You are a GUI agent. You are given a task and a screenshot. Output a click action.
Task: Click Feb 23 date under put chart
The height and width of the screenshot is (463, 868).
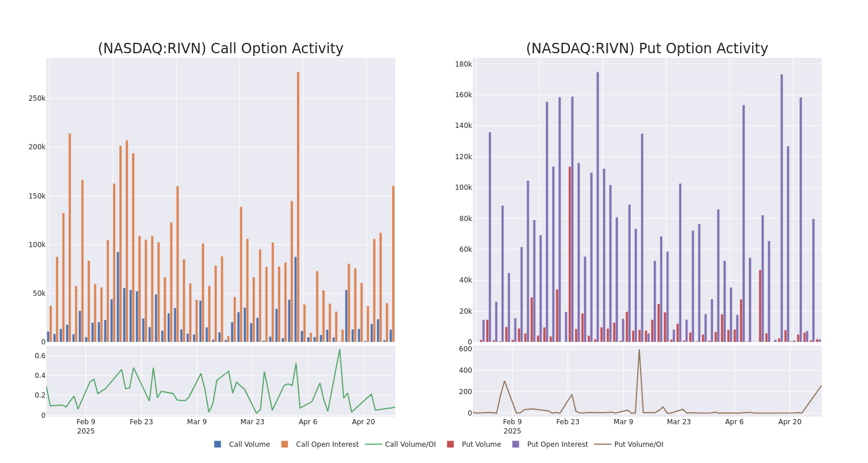568,422
